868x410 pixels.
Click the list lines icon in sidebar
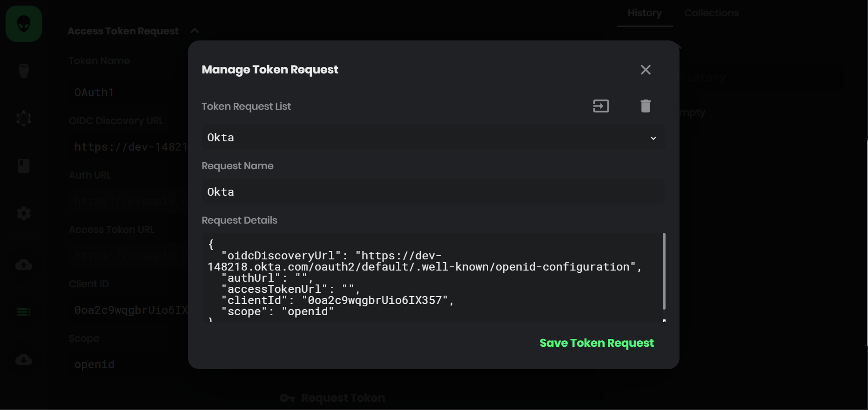[x=24, y=312]
